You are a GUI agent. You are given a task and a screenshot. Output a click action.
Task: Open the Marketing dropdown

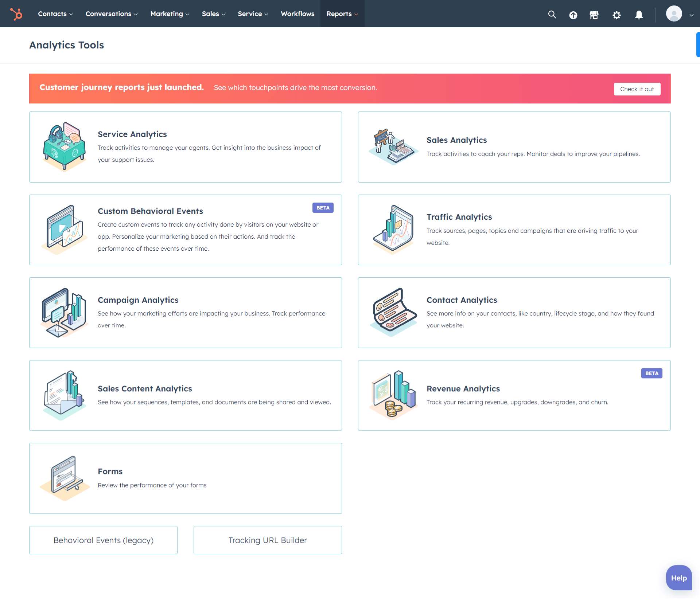(169, 13)
